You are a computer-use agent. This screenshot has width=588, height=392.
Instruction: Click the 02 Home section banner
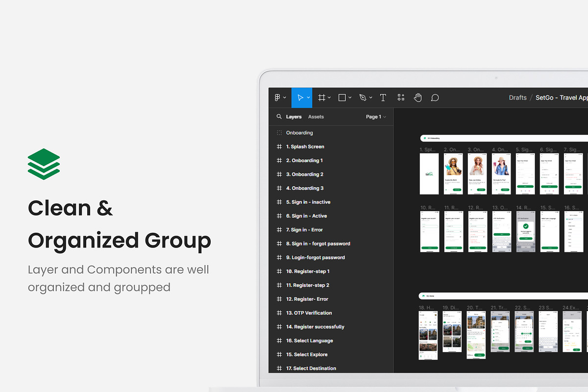pyautogui.click(x=503, y=296)
